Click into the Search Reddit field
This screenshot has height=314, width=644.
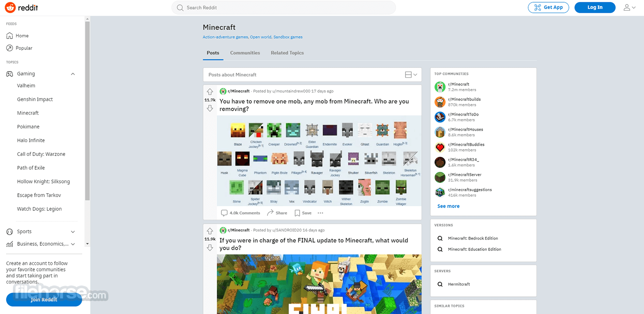pyautogui.click(x=283, y=8)
